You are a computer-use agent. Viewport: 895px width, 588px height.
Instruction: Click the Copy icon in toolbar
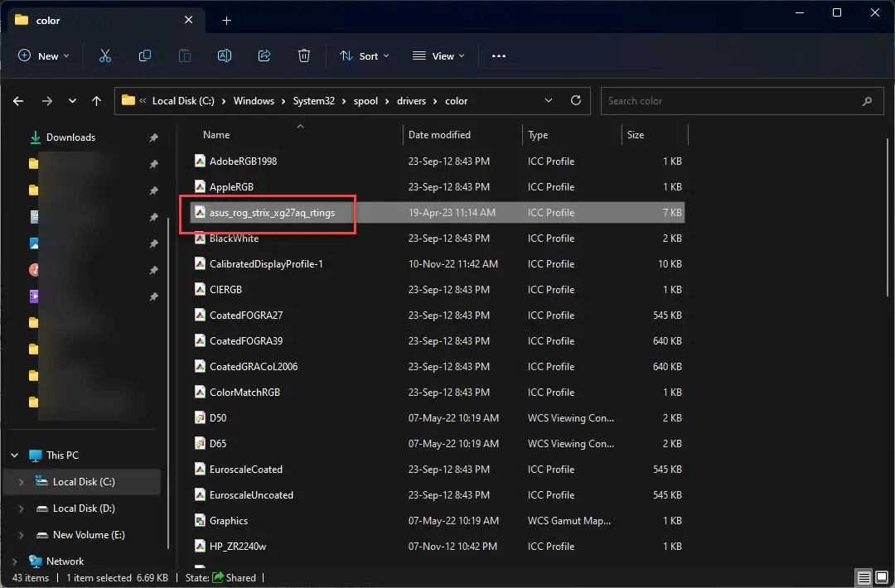click(x=145, y=55)
